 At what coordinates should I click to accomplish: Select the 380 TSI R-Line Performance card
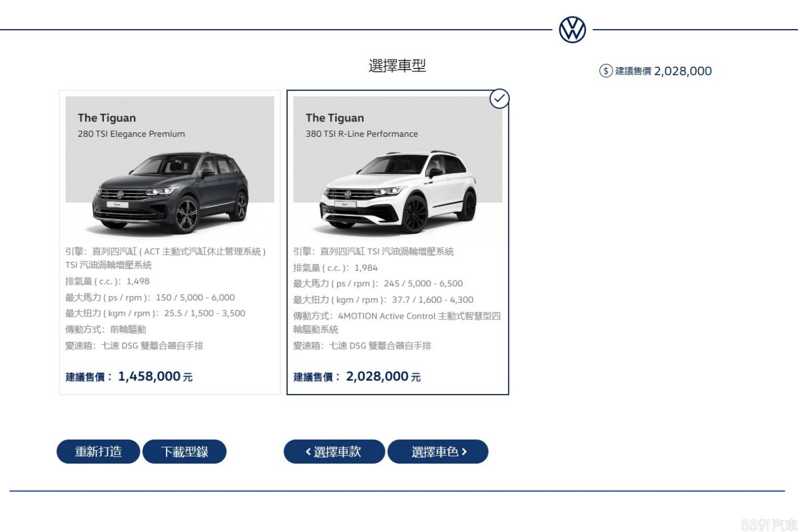[x=398, y=242]
